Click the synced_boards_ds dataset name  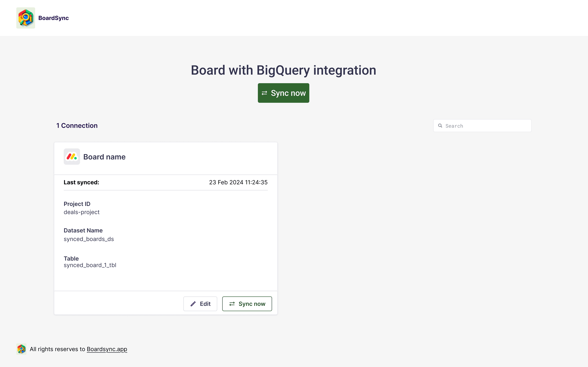click(x=89, y=239)
